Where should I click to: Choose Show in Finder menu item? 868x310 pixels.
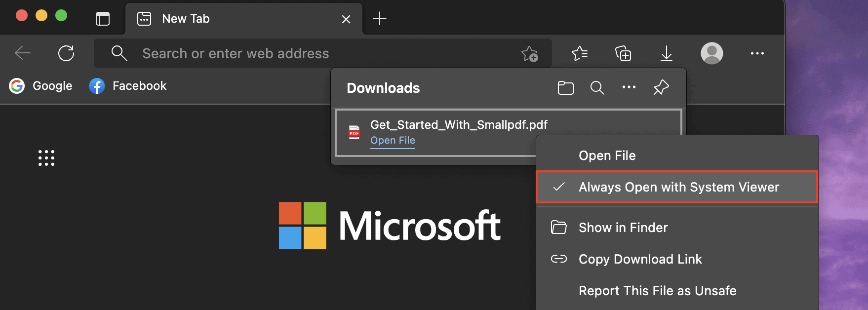coord(677,228)
